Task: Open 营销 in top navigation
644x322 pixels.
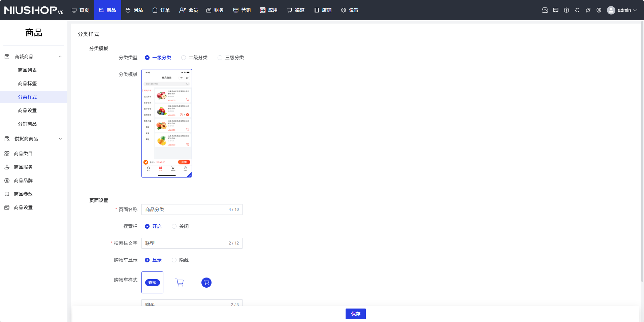Action: click(242, 10)
